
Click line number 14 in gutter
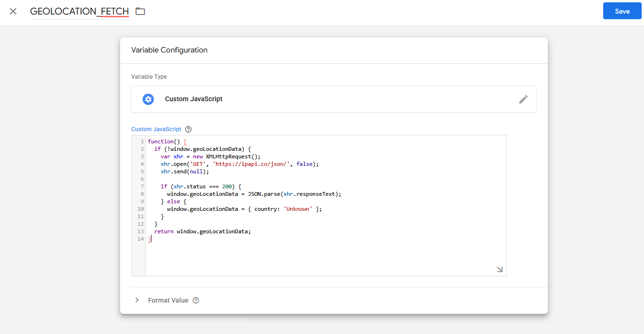[141, 239]
